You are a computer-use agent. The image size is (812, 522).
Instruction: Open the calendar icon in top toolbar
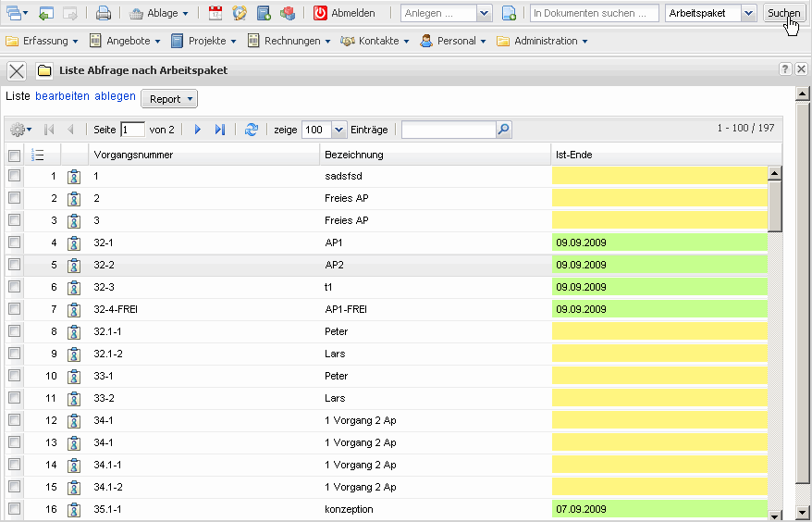[x=215, y=14]
